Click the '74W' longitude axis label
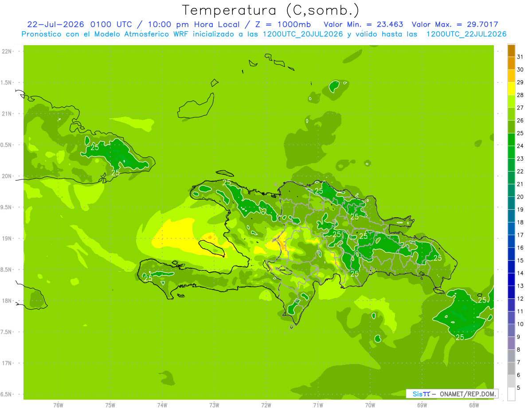 [x=162, y=405]
